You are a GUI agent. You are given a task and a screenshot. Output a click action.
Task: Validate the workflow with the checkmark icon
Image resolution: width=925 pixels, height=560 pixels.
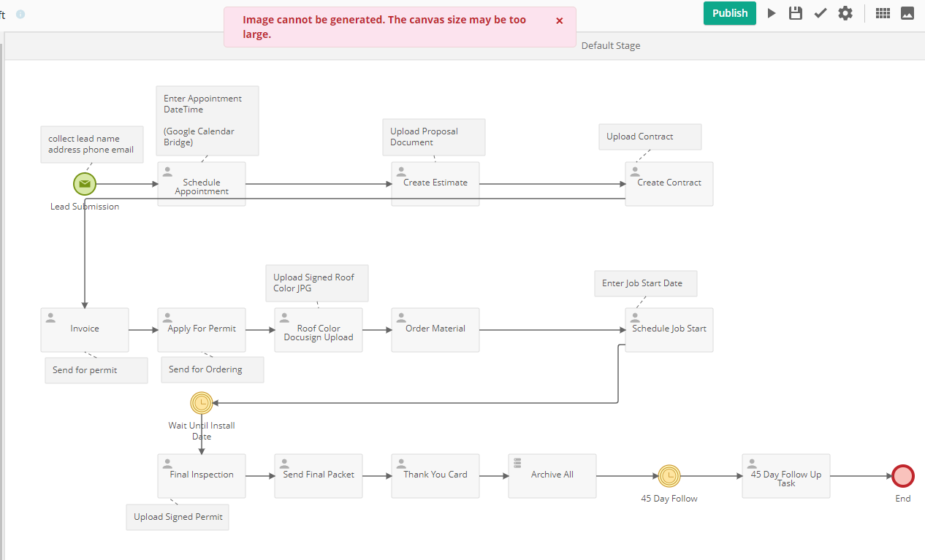click(x=821, y=13)
